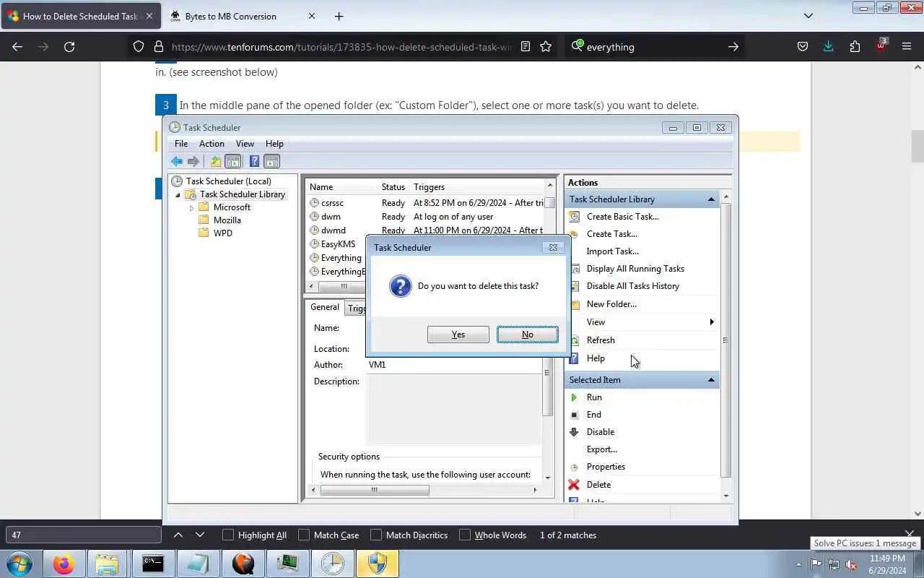Screen dimensions: 924x578
Task: Open the Firefox extensions puzzle icon
Action: [x=855, y=46]
